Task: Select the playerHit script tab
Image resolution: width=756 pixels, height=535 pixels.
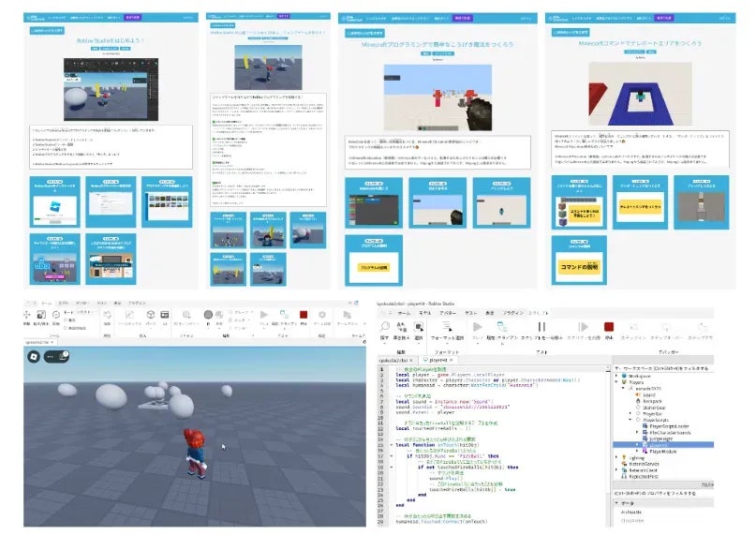Action: pyautogui.click(x=437, y=361)
